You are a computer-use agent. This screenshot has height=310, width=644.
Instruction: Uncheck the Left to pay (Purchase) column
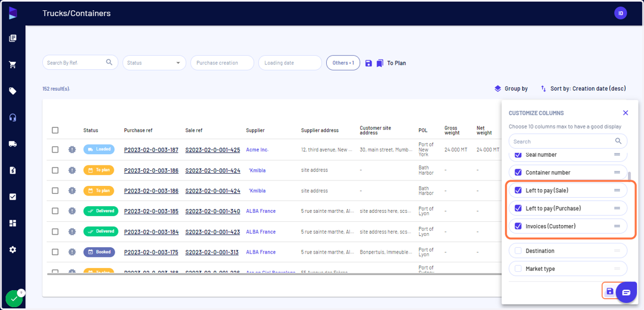coord(518,208)
